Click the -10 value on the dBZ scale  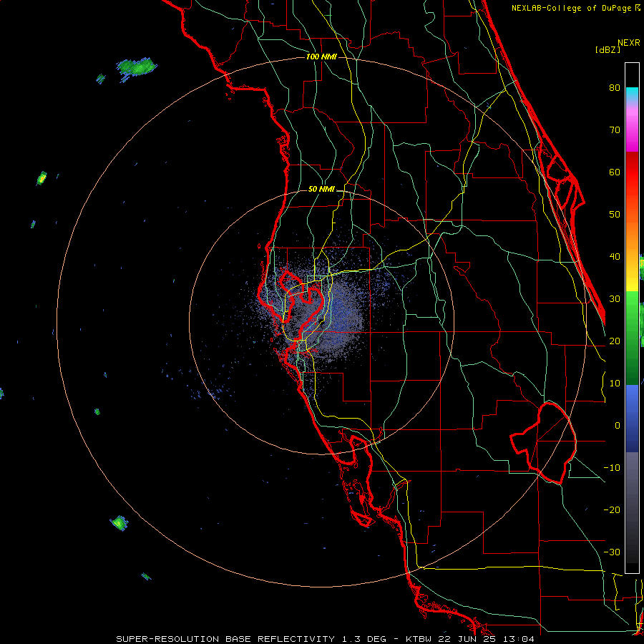(612, 468)
